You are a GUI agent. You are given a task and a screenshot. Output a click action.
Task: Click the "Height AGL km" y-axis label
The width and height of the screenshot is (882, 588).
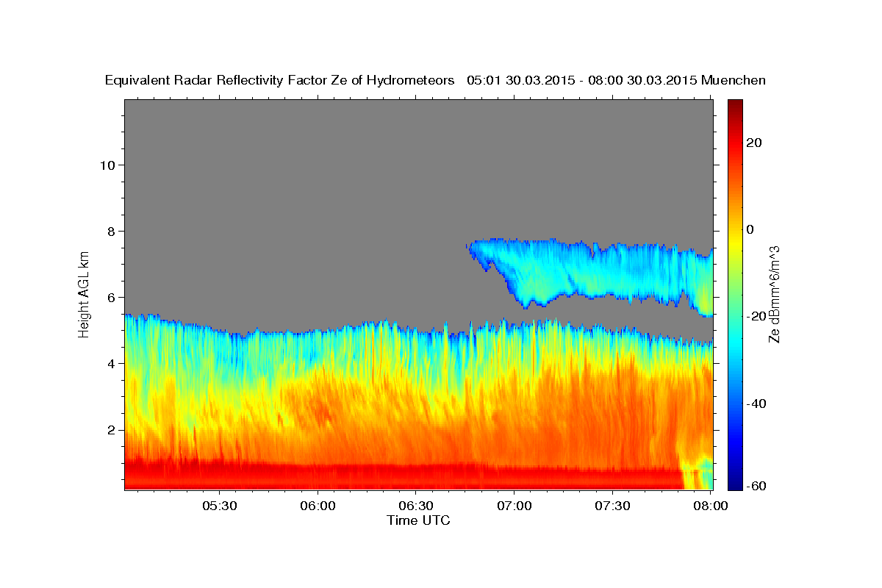(85, 293)
